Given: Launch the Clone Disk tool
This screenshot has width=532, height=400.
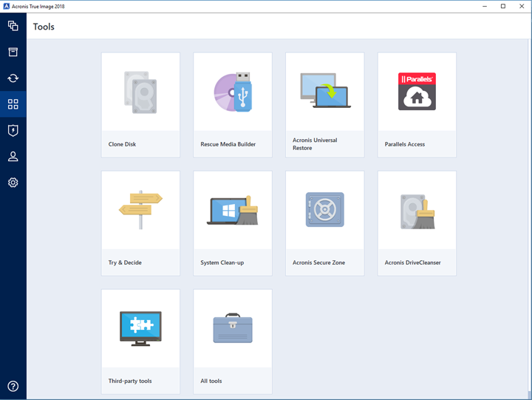Looking at the screenshot, I should coord(140,104).
